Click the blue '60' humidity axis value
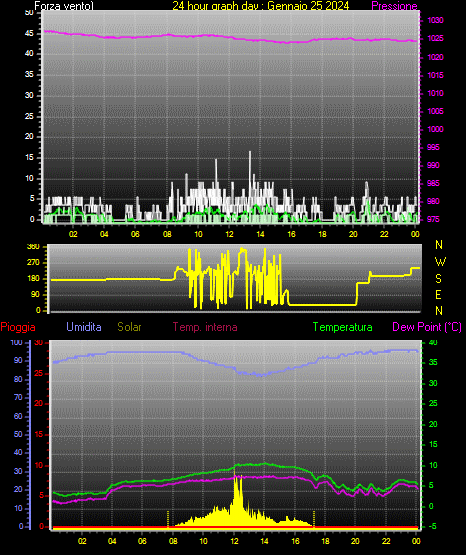Image resolution: width=466 pixels, height=555 pixels. pos(18,416)
